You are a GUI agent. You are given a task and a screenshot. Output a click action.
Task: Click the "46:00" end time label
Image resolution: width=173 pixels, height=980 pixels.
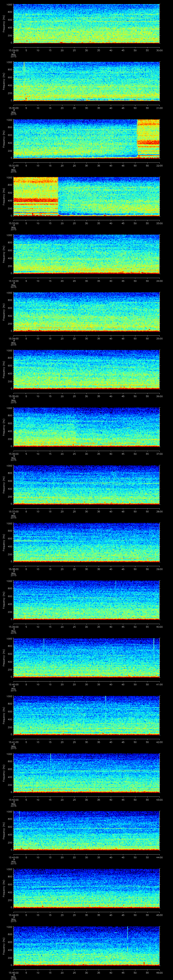pos(160,972)
